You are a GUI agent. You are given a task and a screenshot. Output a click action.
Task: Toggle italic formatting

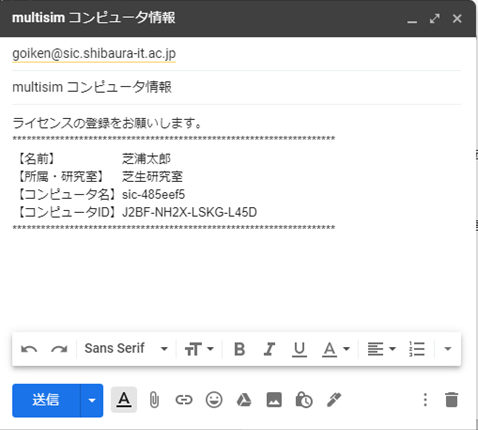point(269,349)
